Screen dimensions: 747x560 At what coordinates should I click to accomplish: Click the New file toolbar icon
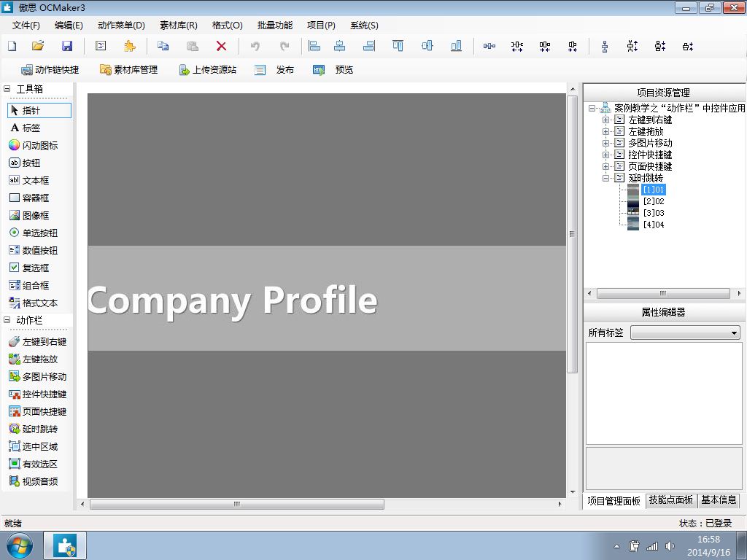[12, 46]
